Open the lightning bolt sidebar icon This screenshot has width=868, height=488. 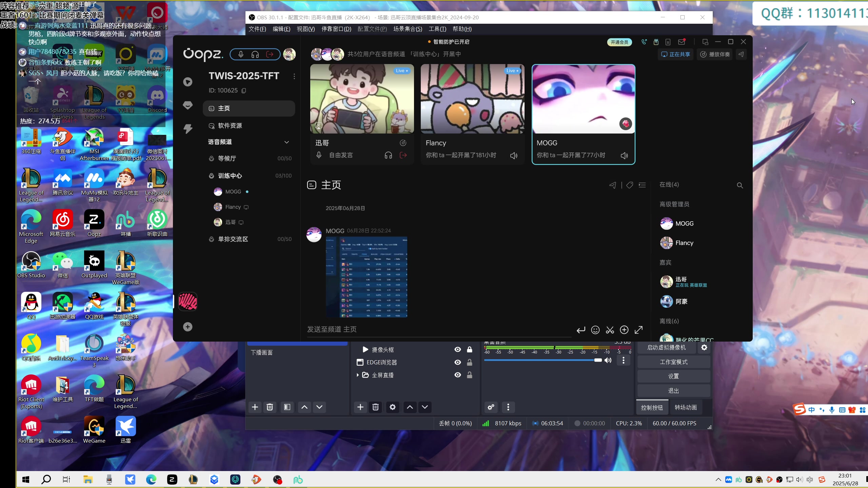coord(188,129)
